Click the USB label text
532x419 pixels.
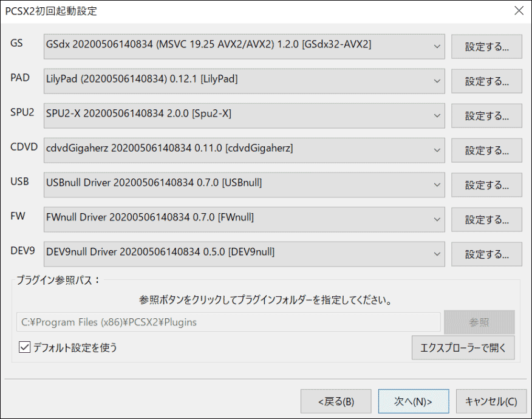[x=19, y=182]
